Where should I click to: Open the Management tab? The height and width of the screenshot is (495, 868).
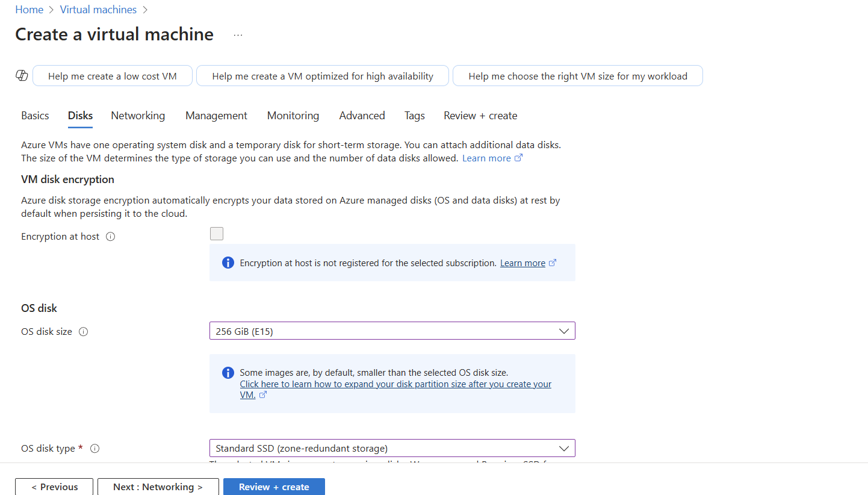[216, 116]
